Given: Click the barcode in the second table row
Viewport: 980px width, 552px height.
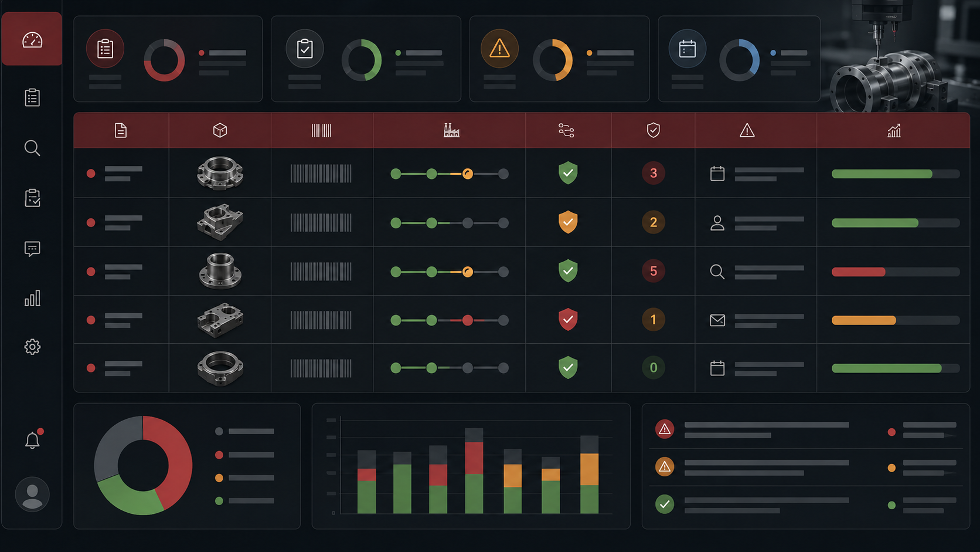Looking at the screenshot, I should (x=321, y=223).
